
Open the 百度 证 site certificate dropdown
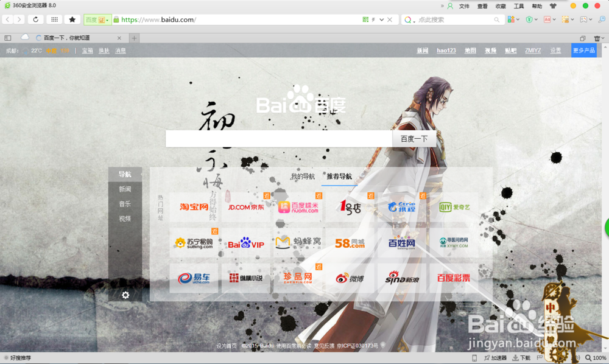[x=97, y=20]
